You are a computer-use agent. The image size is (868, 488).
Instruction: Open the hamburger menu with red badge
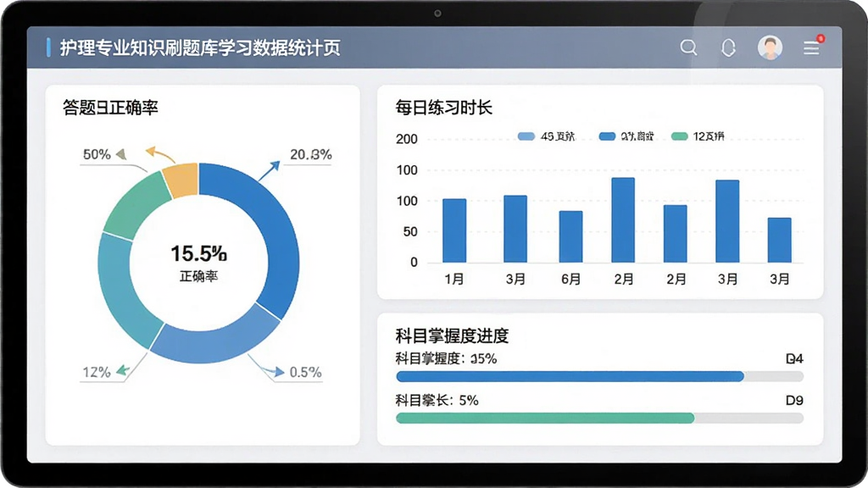(812, 47)
